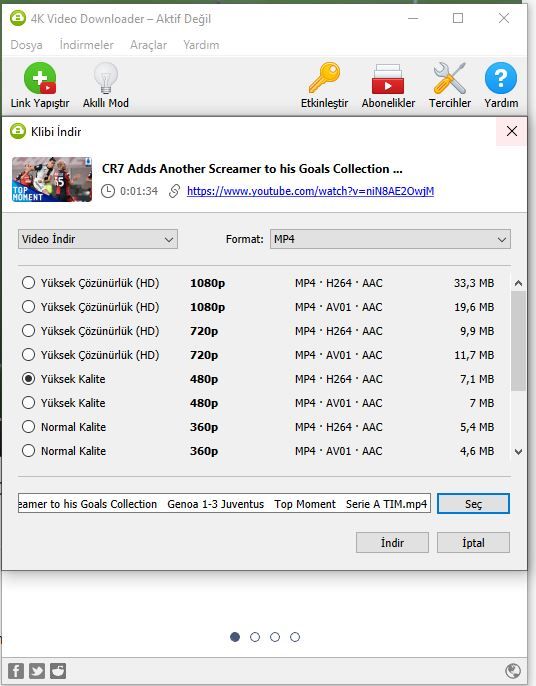536x686 pixels.
Task: Open Etkinleştir key icon
Action: [x=324, y=78]
